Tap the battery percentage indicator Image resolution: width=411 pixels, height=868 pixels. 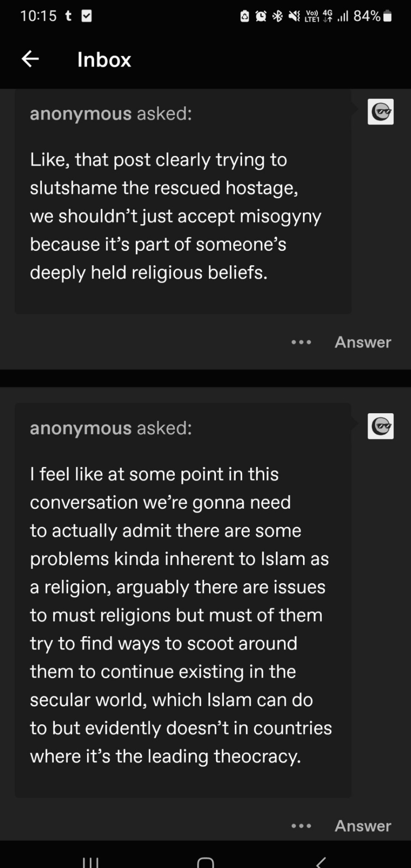click(x=367, y=16)
